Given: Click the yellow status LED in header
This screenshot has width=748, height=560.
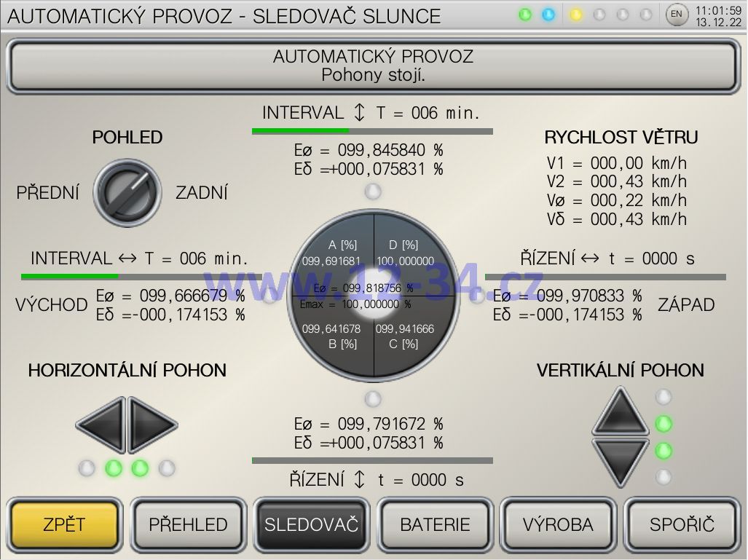Looking at the screenshot, I should point(576,15).
